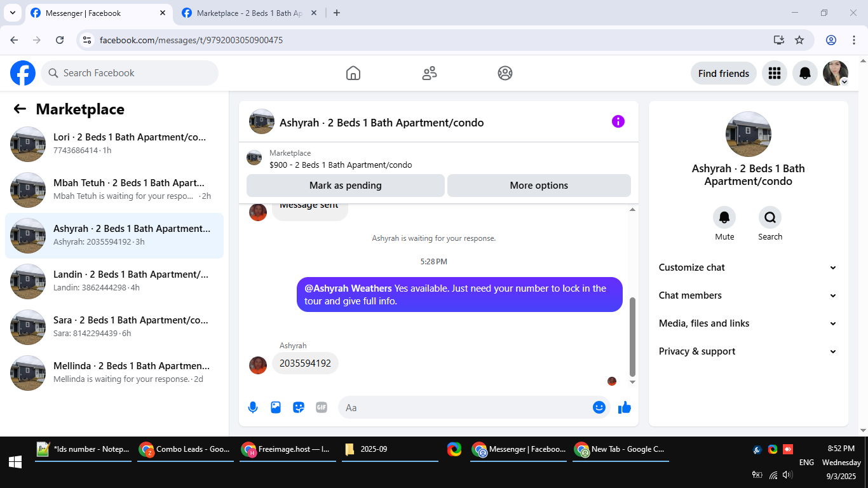This screenshot has height=488, width=868.
Task: Click the Search Facebook field
Action: click(130, 73)
